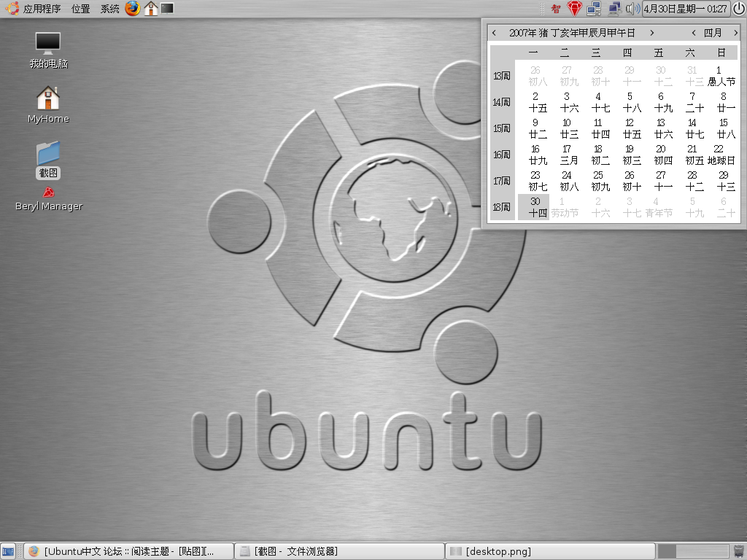Select date 20 初四 in calendar

pyautogui.click(x=662, y=155)
